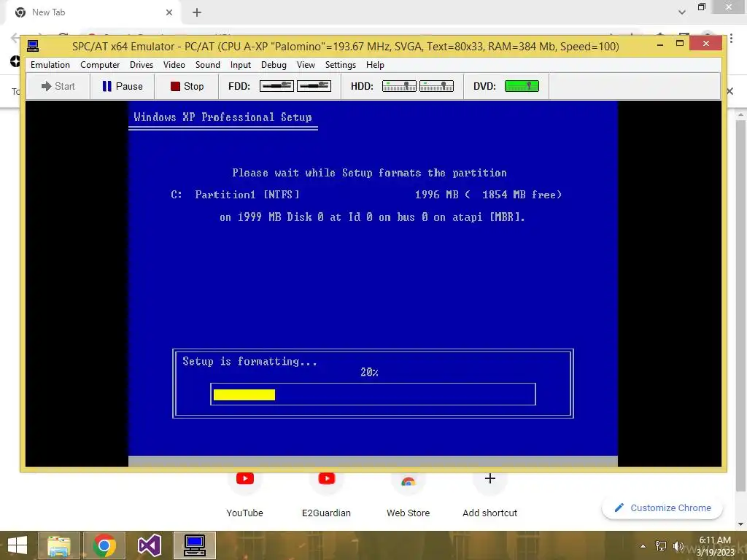The image size is (747, 560).
Task: Click 'Please wait while Setup formats' line
Action: [369, 173]
